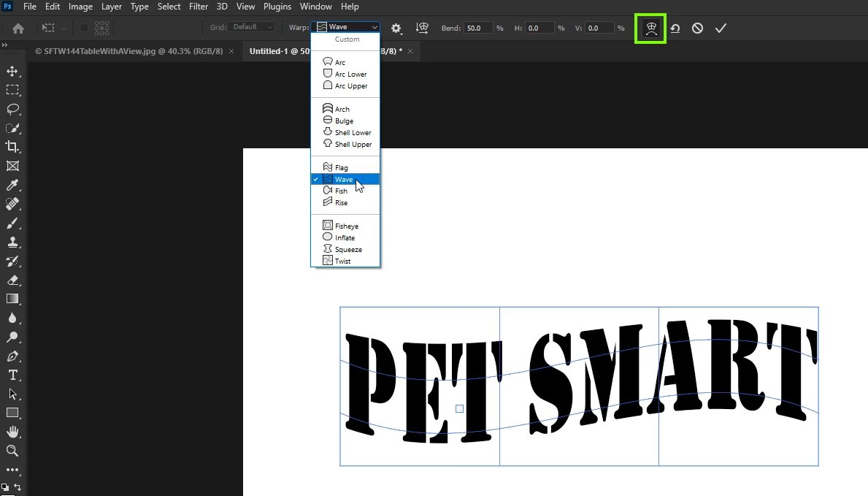Image resolution: width=868 pixels, height=496 pixels.
Task: Select the Quick Selection tool
Action: (x=12, y=128)
